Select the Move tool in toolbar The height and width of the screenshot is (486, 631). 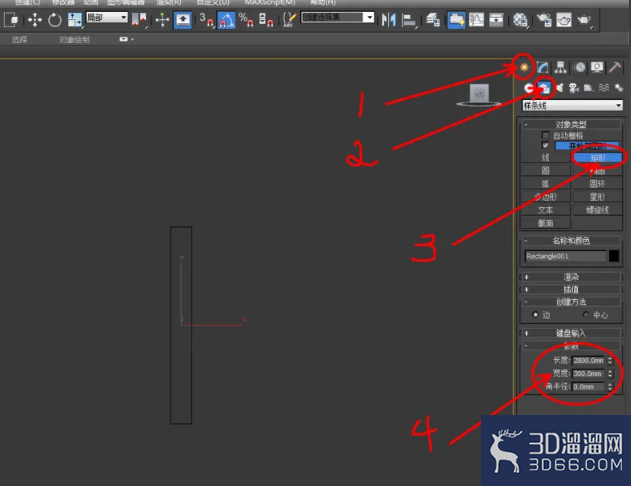pyautogui.click(x=35, y=20)
